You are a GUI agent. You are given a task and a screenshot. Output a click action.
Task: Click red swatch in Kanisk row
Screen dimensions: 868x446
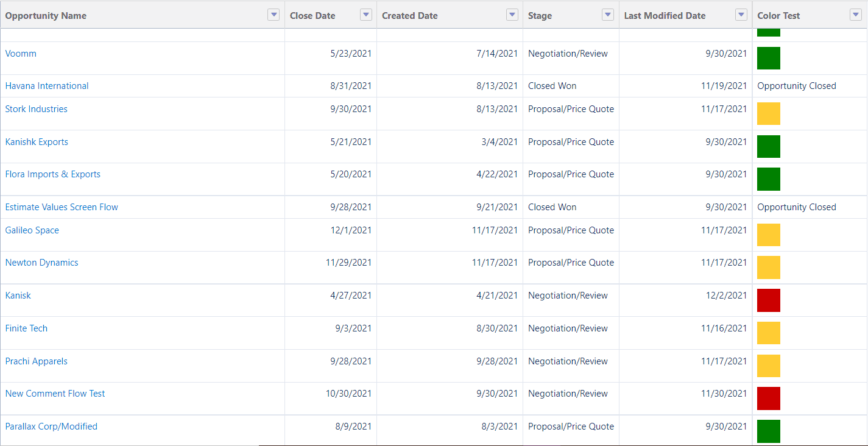click(769, 300)
